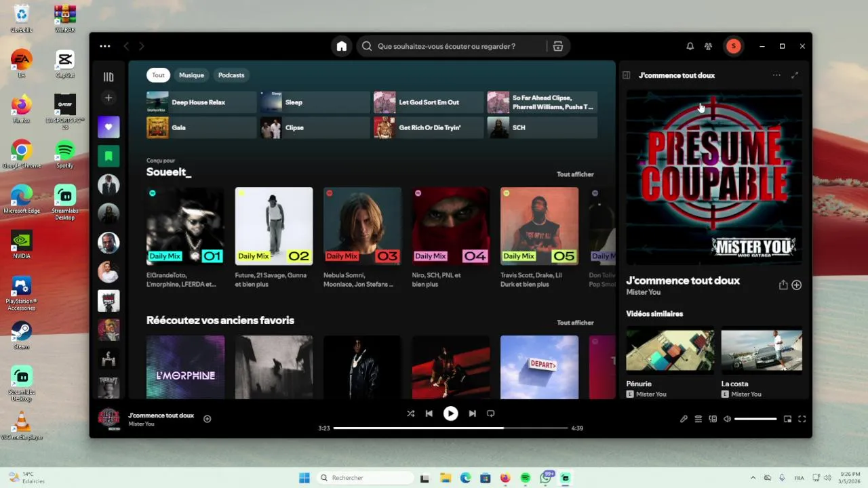
Task: Open Firefox desktop shortcut
Action: point(21,108)
